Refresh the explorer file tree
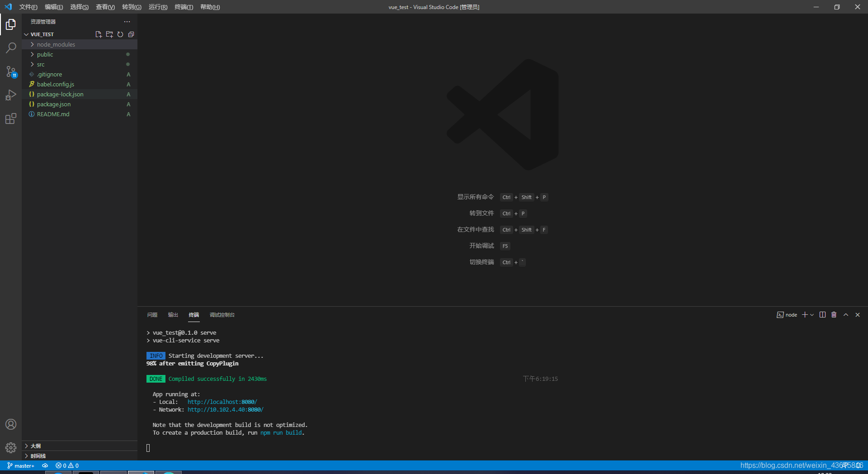The width and height of the screenshot is (868, 474). coord(120,34)
